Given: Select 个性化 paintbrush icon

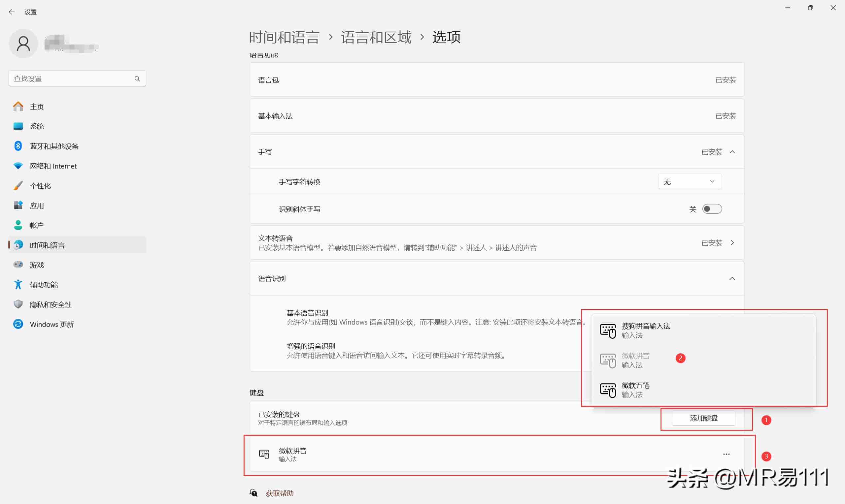Looking at the screenshot, I should tap(18, 185).
